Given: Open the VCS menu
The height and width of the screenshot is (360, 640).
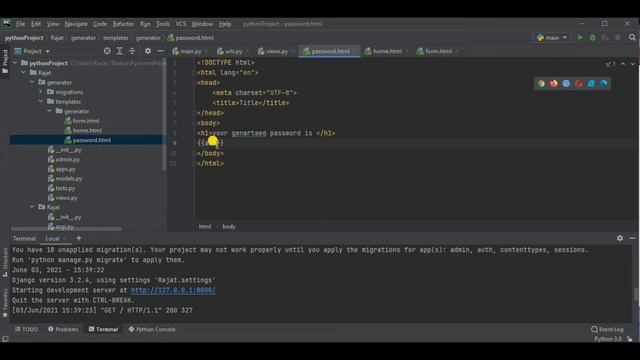Looking at the screenshot, I should [x=181, y=24].
